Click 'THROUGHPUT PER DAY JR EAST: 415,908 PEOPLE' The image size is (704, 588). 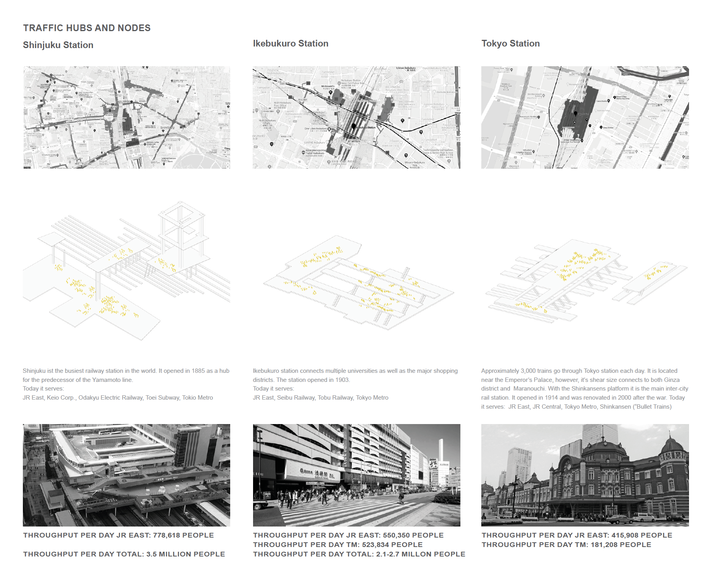pyautogui.click(x=577, y=535)
